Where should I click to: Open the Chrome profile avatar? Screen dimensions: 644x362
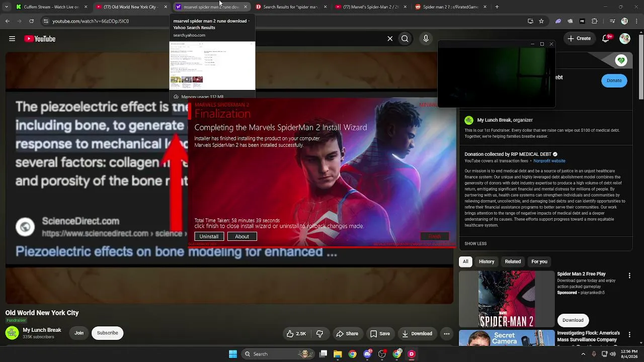[x=624, y=21]
